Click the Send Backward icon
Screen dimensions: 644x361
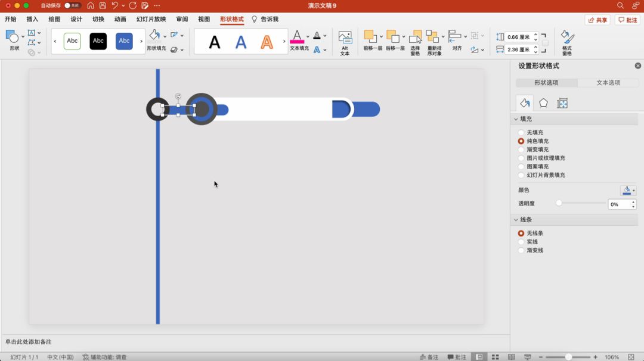click(x=392, y=36)
